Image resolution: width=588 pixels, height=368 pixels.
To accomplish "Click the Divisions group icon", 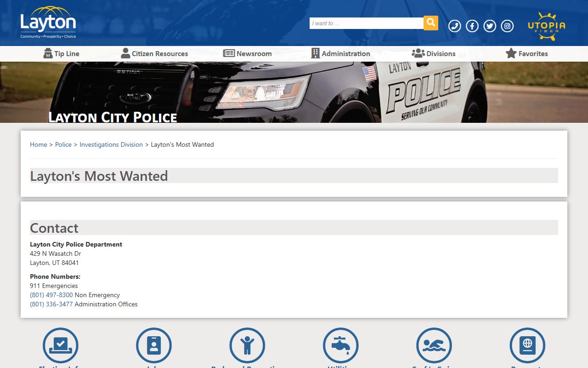I will coord(418,53).
